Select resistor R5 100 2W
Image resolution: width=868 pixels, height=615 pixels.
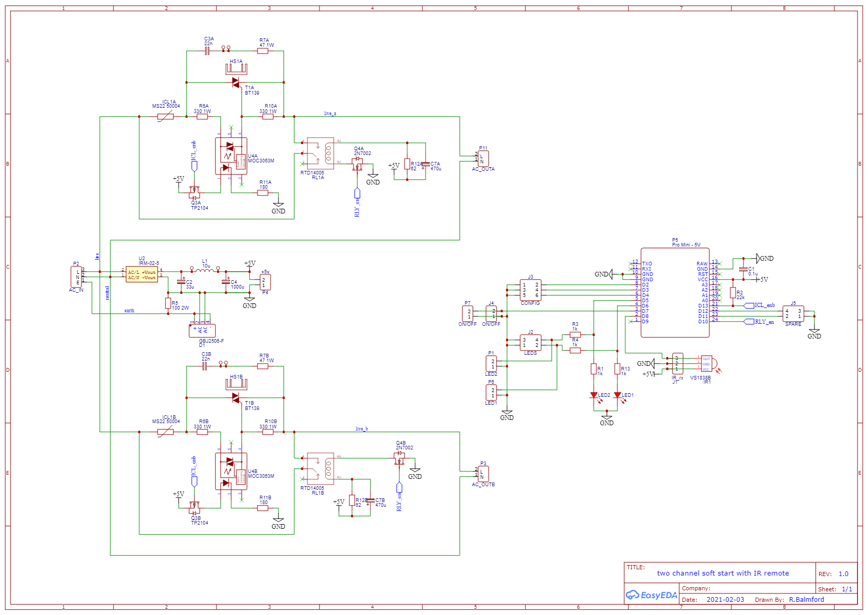(168, 303)
